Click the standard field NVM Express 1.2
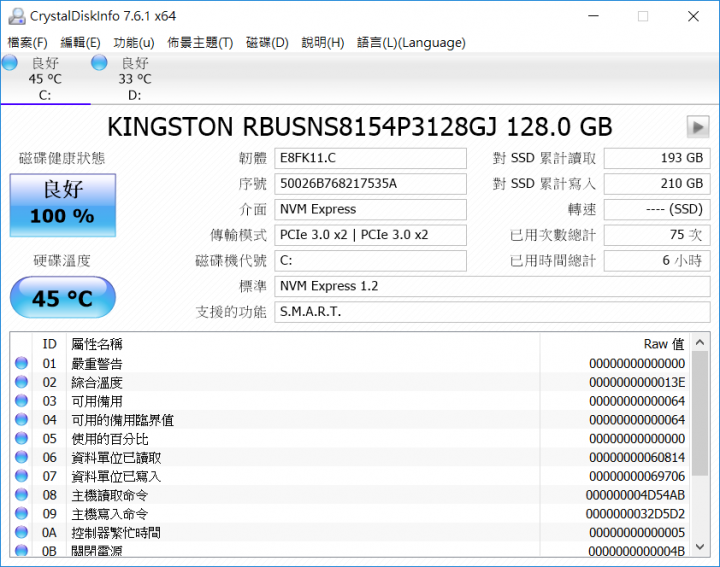This screenshot has height=567, width=720. point(492,286)
